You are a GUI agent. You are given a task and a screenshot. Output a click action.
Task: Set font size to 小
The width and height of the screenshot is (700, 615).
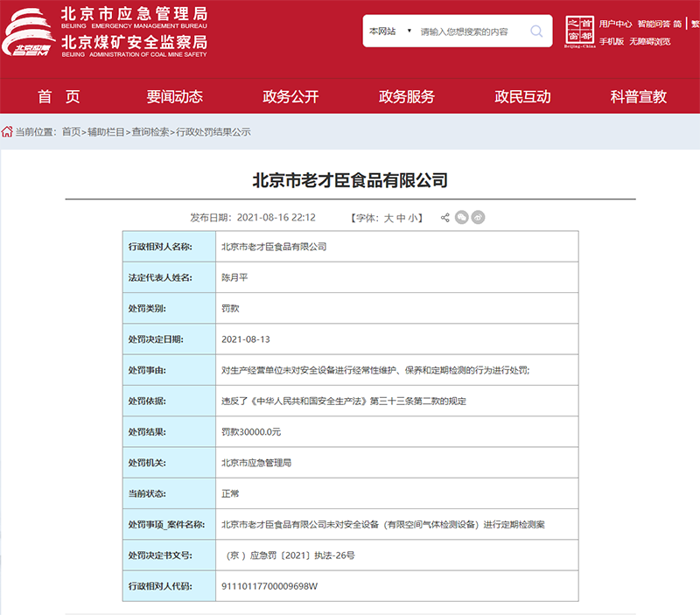[x=412, y=218]
